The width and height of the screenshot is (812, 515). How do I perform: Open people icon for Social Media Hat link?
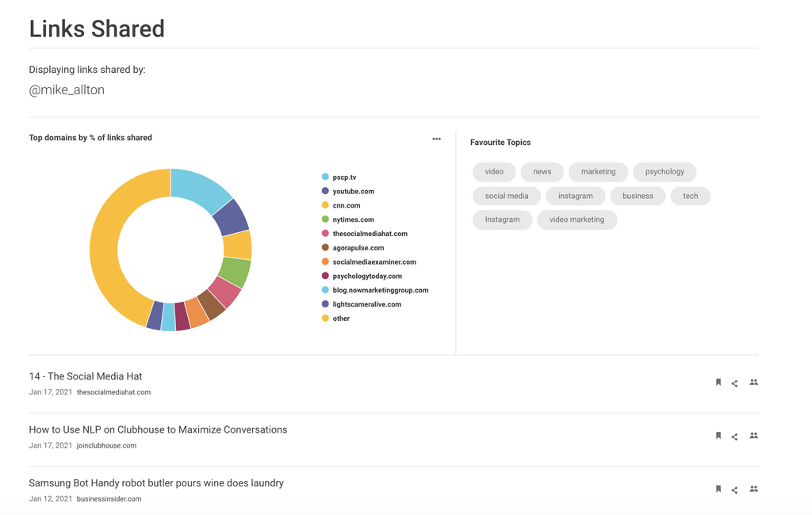[x=753, y=383]
